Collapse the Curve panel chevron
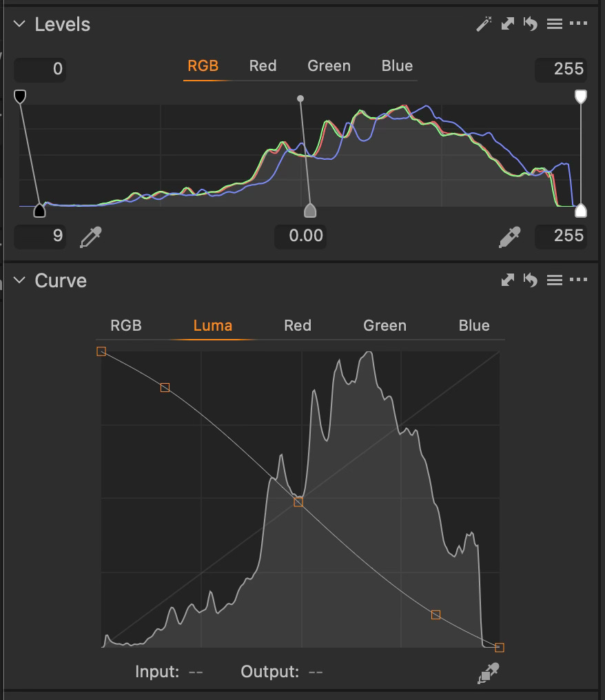Viewport: 605px width, 700px height. click(19, 280)
